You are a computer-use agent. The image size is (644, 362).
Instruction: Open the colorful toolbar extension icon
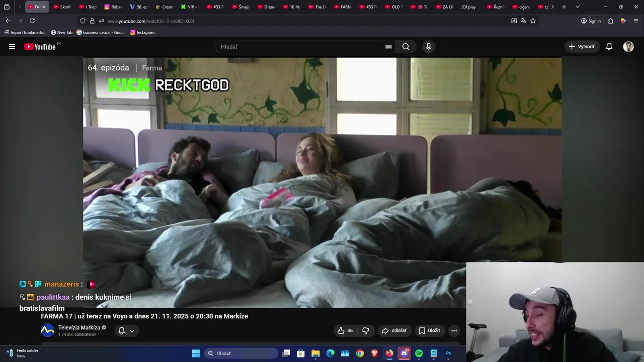click(x=623, y=21)
